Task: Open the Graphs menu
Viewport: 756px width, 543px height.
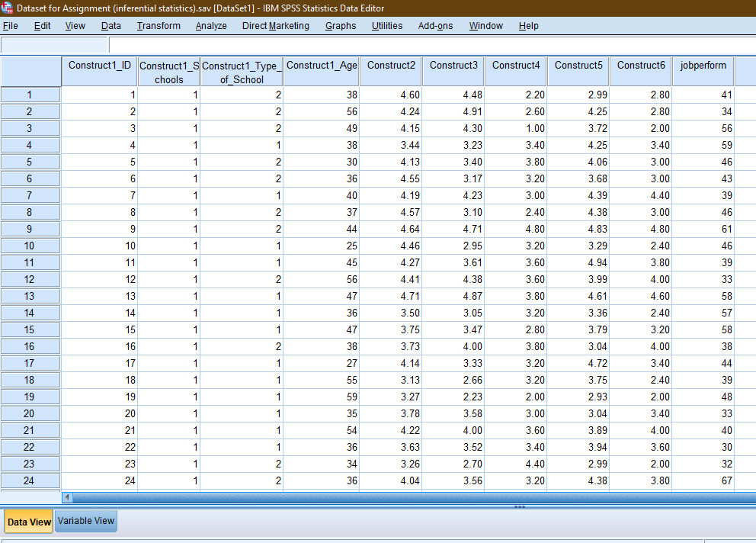Action: pos(340,25)
